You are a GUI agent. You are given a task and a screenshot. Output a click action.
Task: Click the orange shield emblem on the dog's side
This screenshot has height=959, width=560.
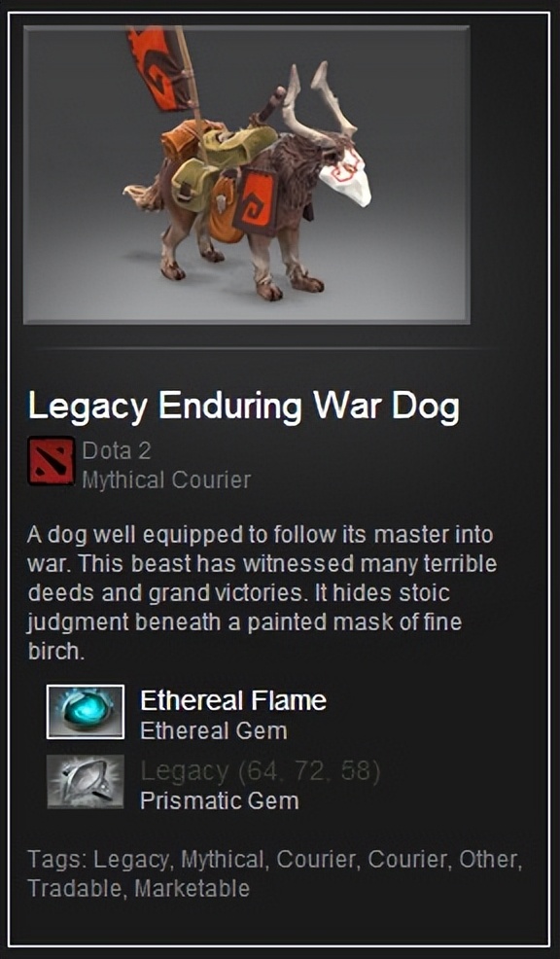(254, 202)
